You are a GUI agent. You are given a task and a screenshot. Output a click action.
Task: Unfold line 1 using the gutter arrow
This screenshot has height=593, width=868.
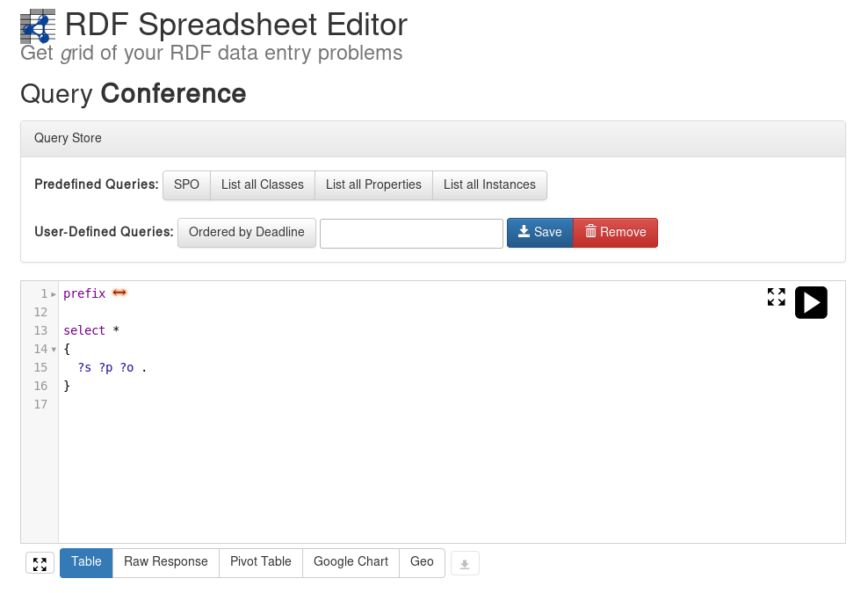tap(54, 294)
